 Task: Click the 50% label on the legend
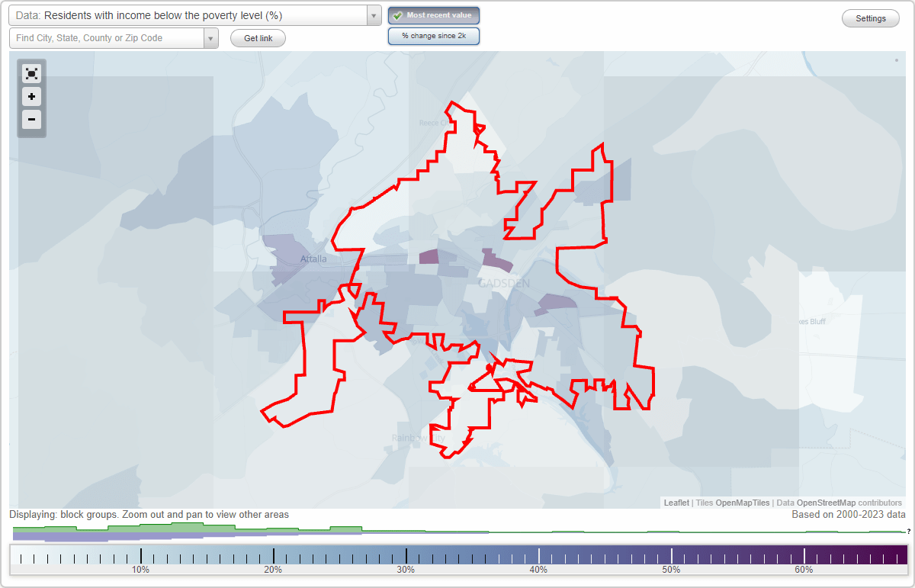pos(671,570)
